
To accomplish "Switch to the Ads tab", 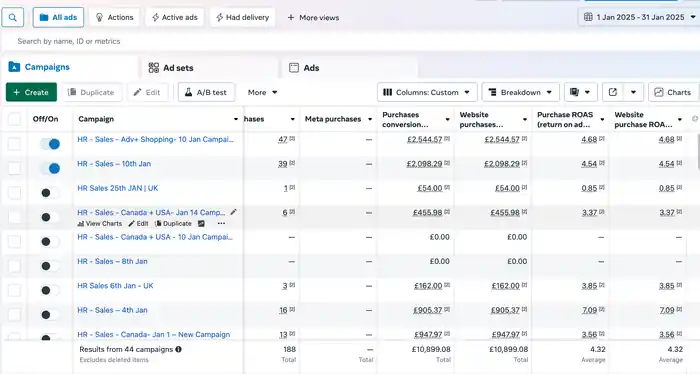I will pyautogui.click(x=350, y=68).
